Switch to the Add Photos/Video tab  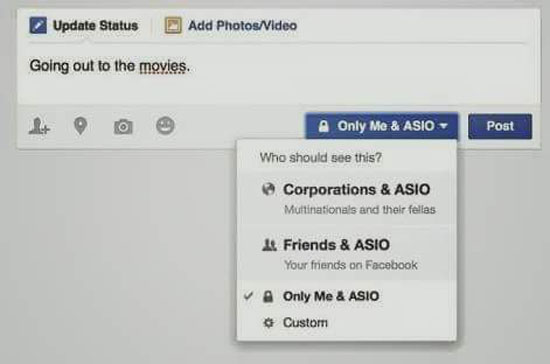click(231, 26)
